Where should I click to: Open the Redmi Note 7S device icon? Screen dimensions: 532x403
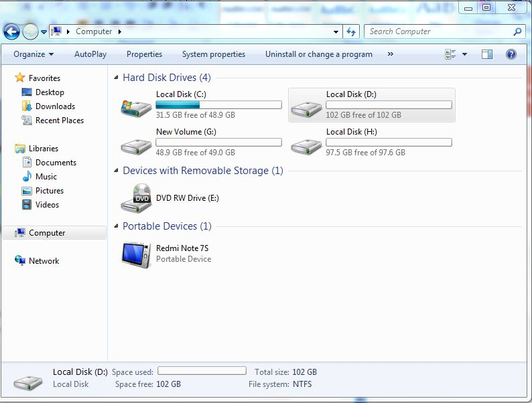pos(136,254)
